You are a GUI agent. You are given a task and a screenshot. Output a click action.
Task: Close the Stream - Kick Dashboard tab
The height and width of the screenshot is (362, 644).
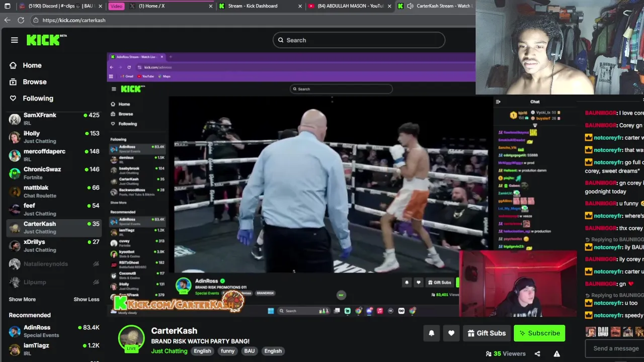tap(300, 6)
